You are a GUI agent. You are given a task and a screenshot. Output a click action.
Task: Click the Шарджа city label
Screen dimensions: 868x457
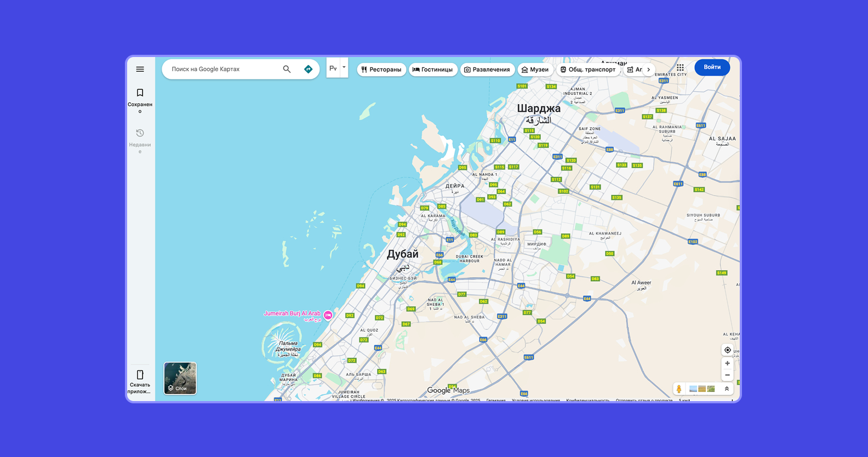click(539, 108)
